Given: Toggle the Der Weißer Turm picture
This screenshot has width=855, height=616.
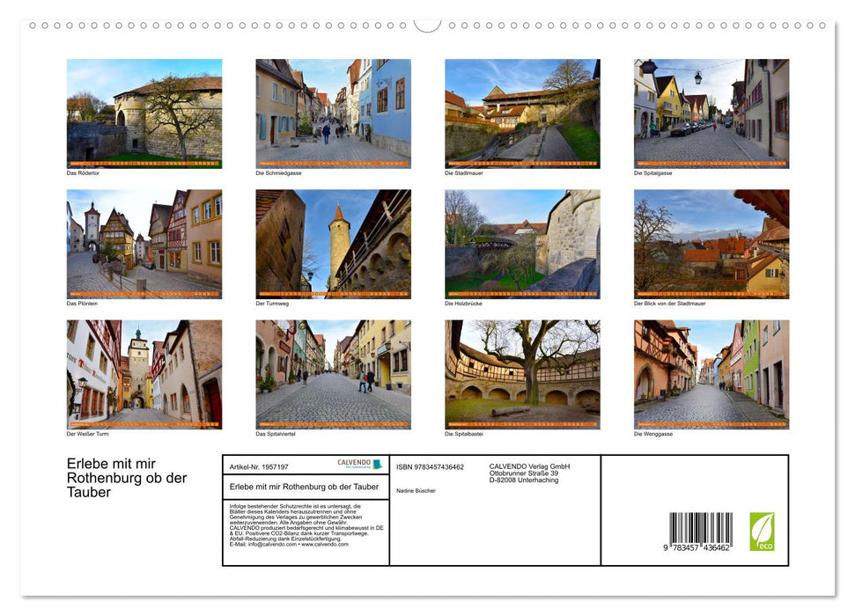Looking at the screenshot, I should (x=144, y=373).
